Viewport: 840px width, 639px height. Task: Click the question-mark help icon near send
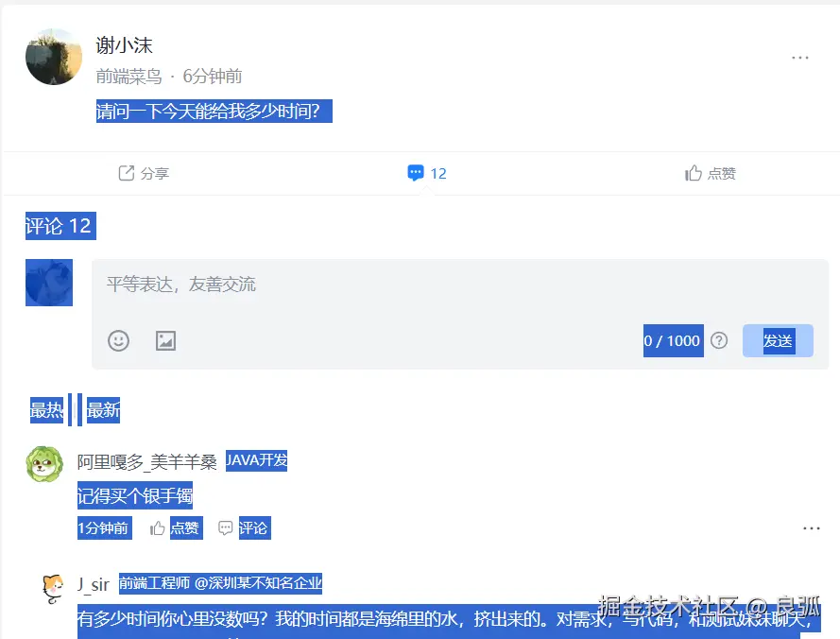click(x=718, y=341)
